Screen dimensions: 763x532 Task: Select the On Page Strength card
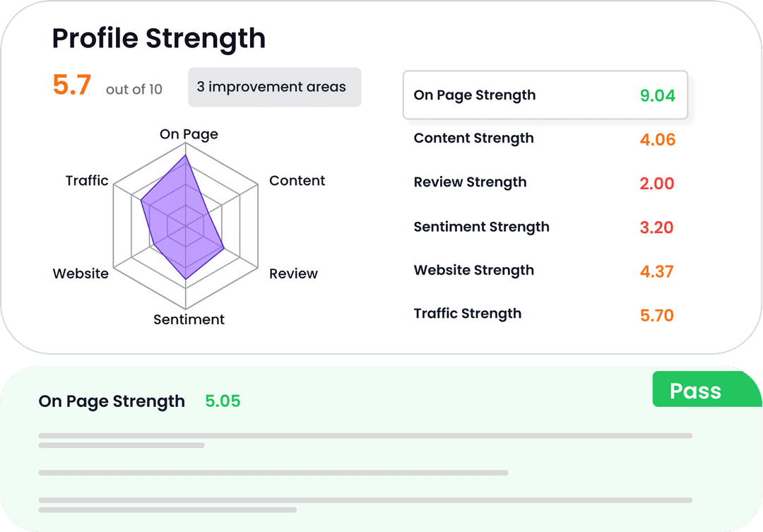point(544,95)
